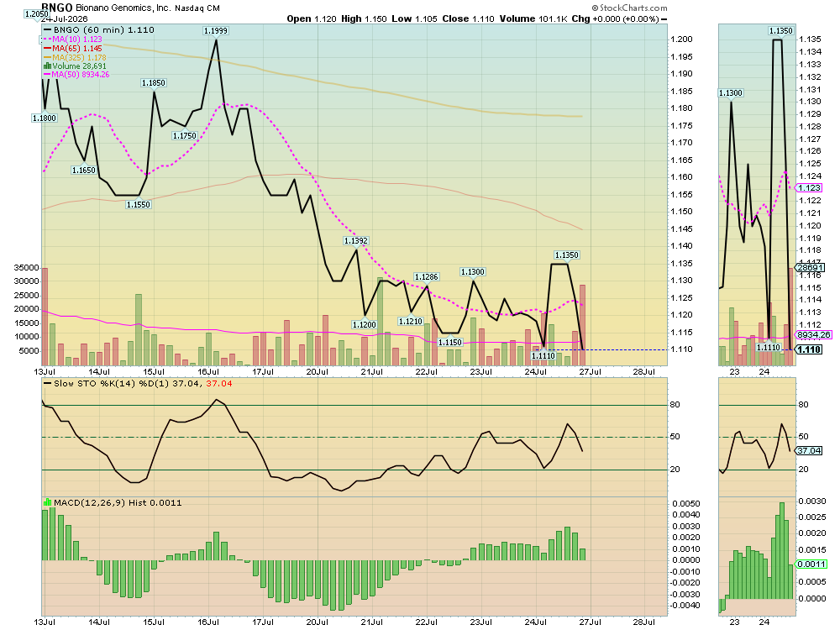Image resolution: width=840 pixels, height=630 pixels.
Task: Click the "Volume 101.1K" header value
Action: 533,18
